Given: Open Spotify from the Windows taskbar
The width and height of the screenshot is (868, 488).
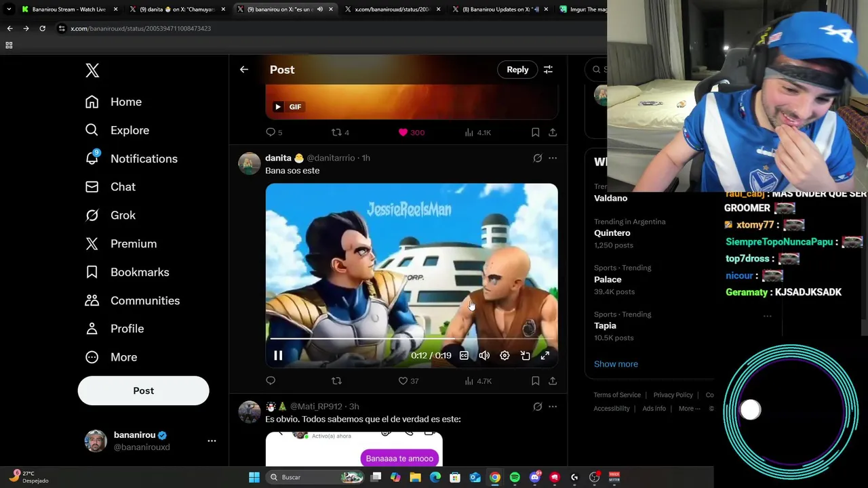Looking at the screenshot, I should [515, 478].
